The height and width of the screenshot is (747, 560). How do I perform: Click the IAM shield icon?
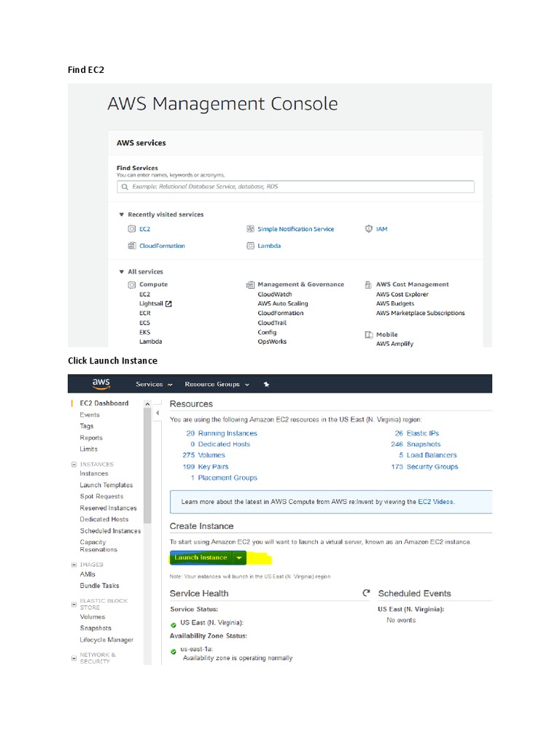(x=368, y=228)
